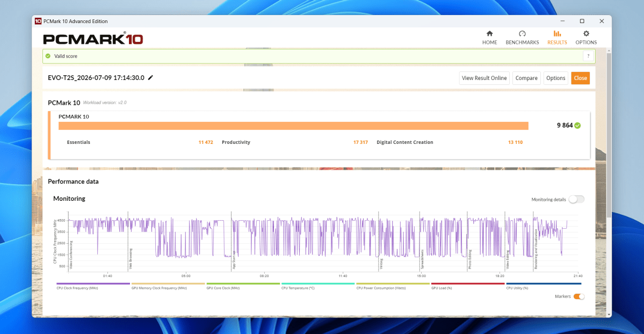Click the question mark help icon
Image resolution: width=644 pixels, height=334 pixels.
pyautogui.click(x=588, y=56)
